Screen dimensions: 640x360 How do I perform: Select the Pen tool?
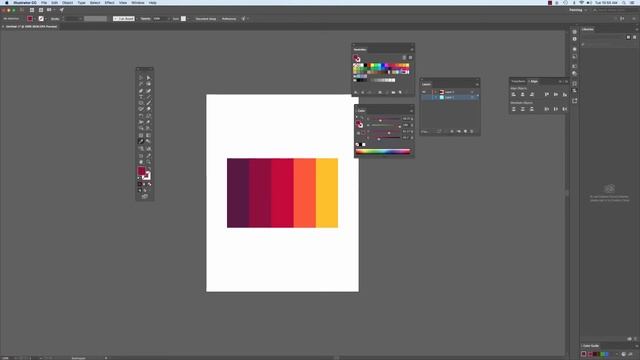point(141,91)
